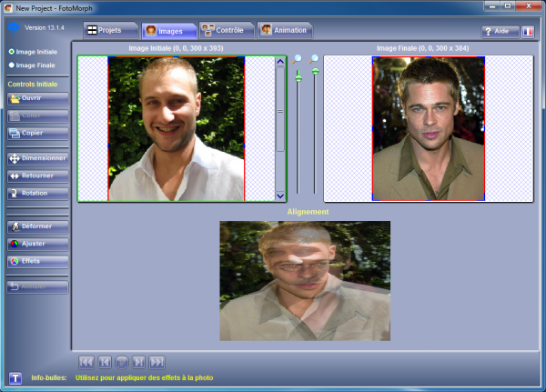Toggle the Info-bulles T icon

15,377
